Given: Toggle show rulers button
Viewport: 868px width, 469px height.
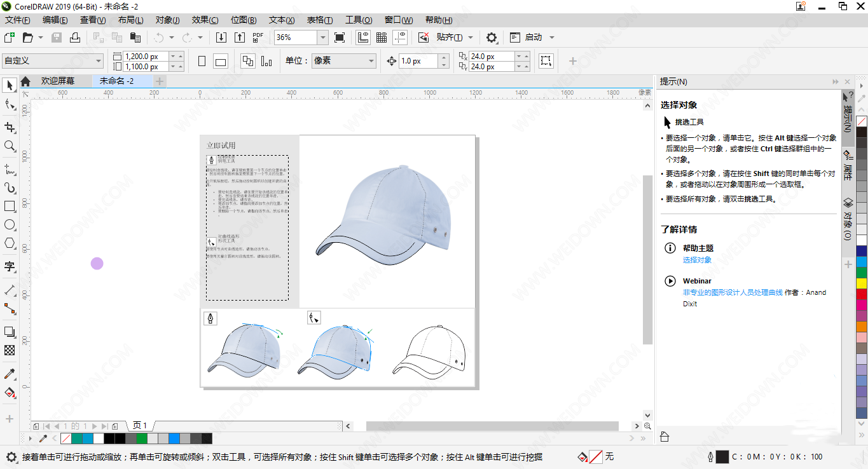Looking at the screenshot, I should click(x=363, y=37).
